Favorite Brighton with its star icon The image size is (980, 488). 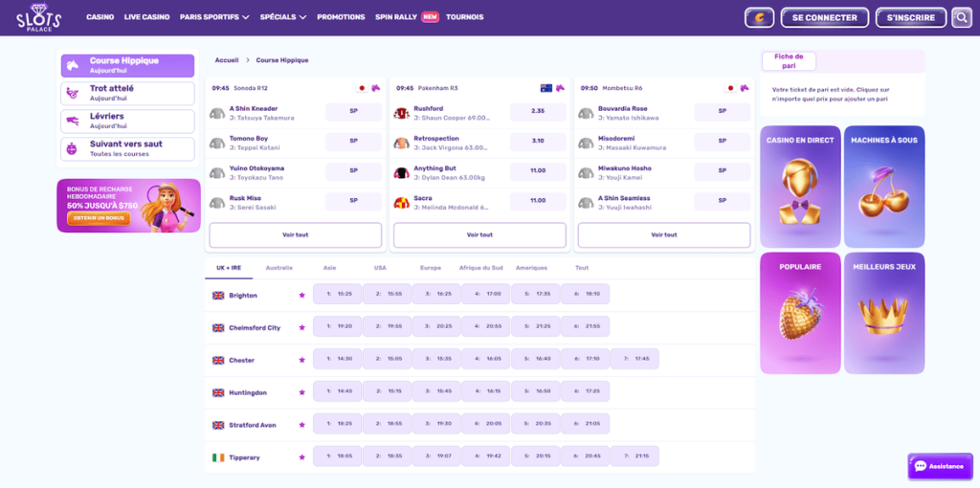pyautogui.click(x=301, y=295)
